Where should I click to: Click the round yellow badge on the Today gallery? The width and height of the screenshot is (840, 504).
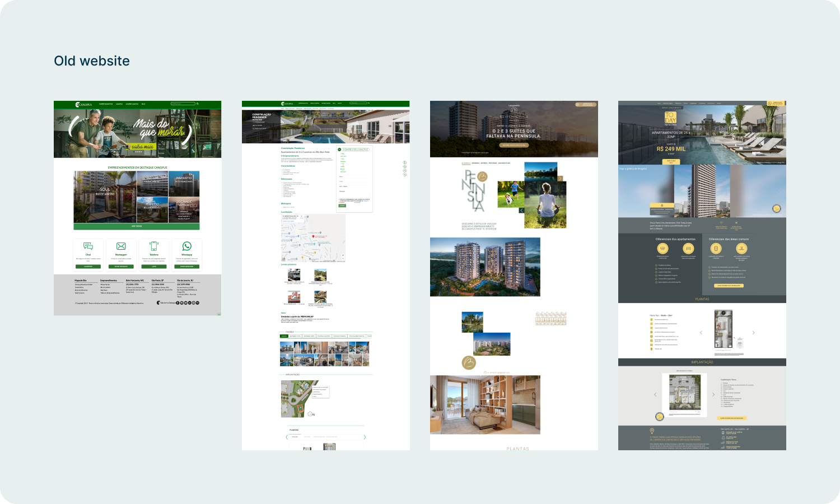[777, 208]
